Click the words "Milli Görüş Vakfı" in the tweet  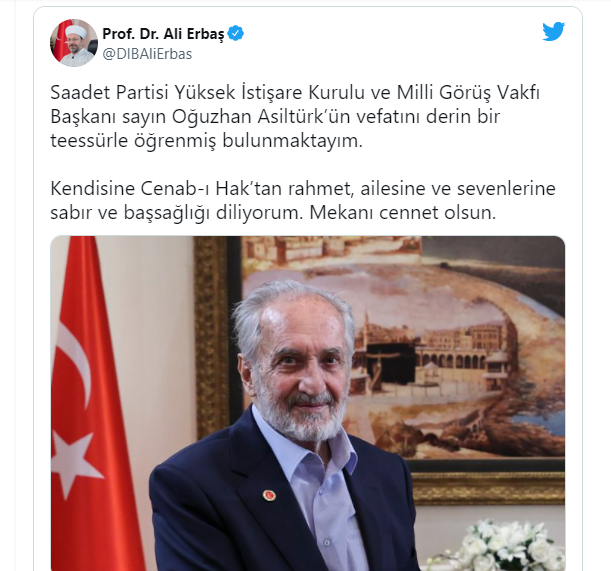[x=468, y=92]
